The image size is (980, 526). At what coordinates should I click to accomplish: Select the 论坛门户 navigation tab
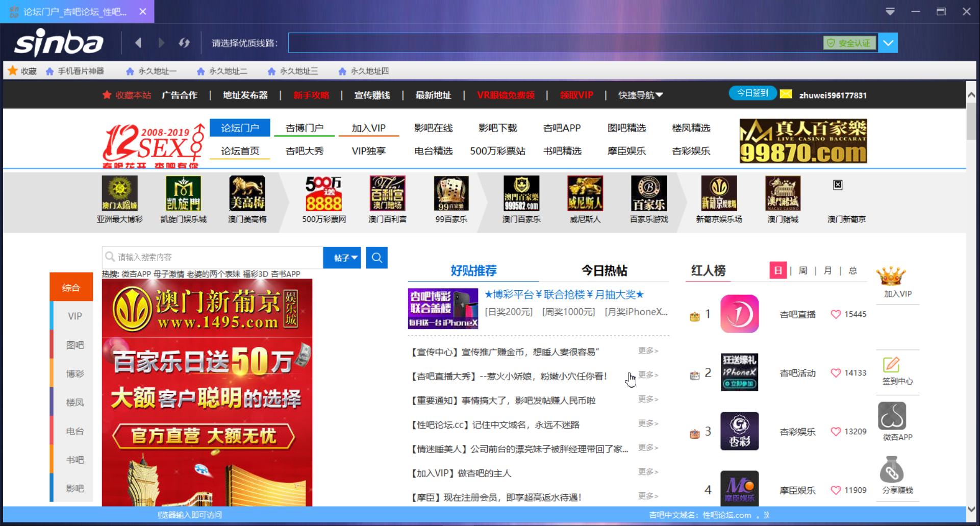tap(240, 128)
